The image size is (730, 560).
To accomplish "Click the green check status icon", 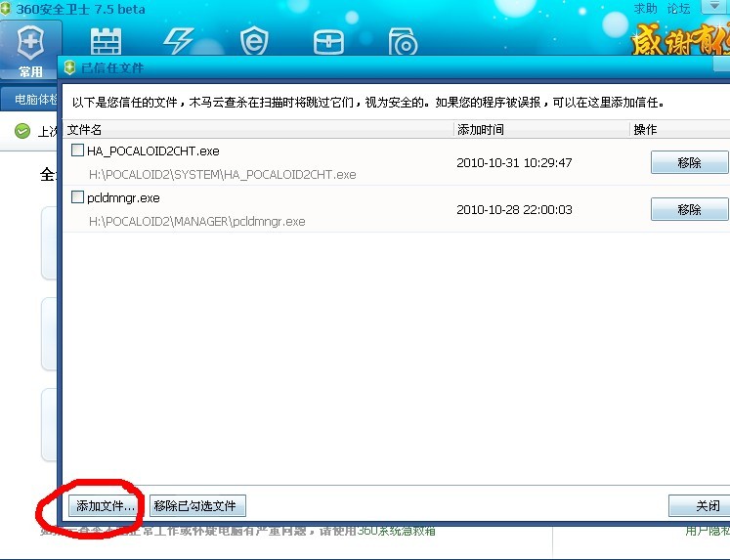I will 21,131.
